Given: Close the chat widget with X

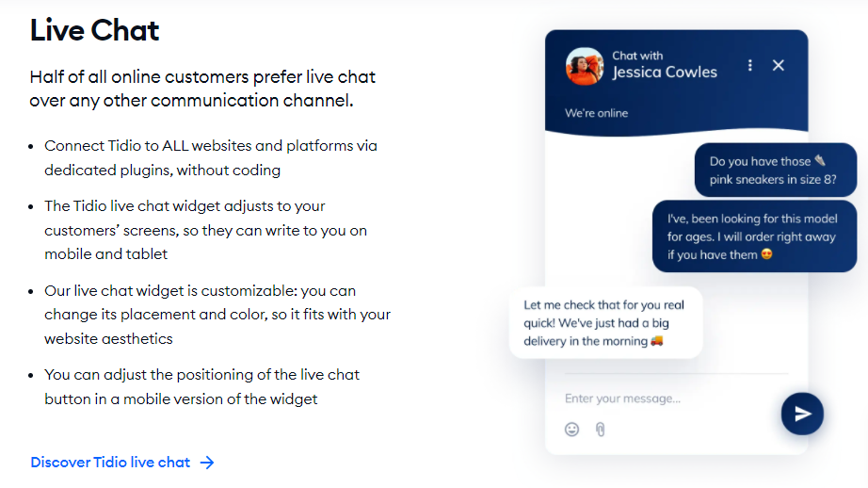Looking at the screenshot, I should pyautogui.click(x=779, y=65).
